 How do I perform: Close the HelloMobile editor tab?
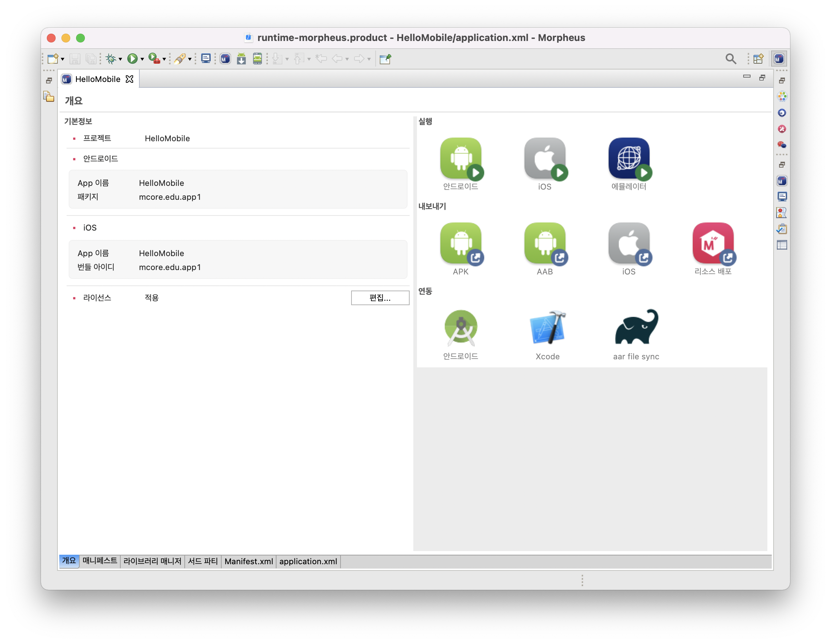tap(129, 79)
